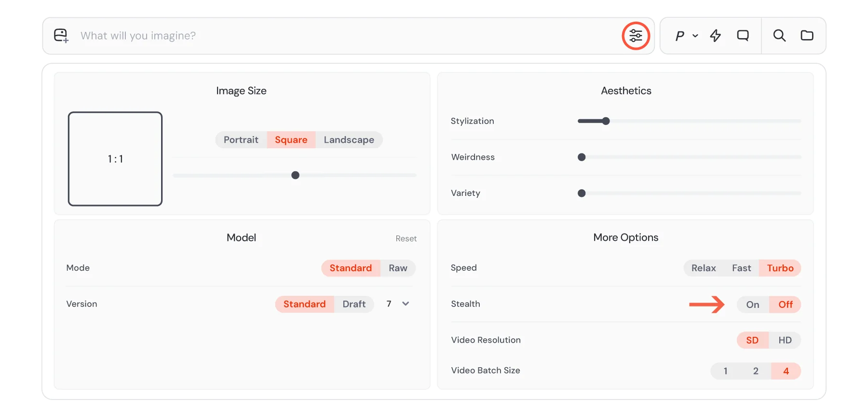The height and width of the screenshot is (415, 868).
Task: Select Square image orientation
Action: 291,140
